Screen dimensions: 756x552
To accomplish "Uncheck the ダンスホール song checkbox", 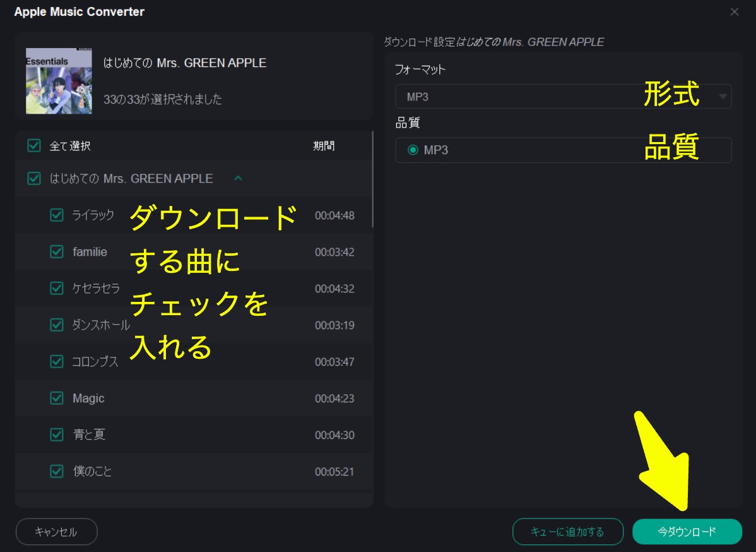I will coord(56,325).
